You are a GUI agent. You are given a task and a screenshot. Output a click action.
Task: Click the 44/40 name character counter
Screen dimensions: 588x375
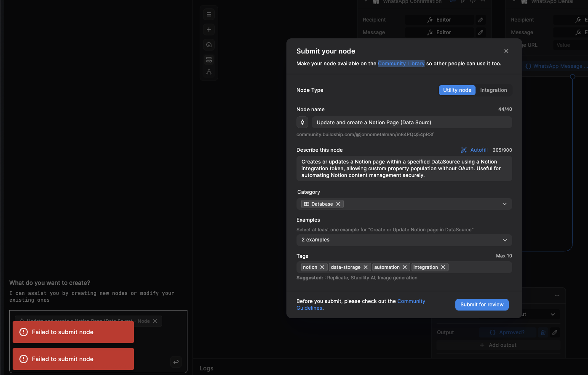505,109
